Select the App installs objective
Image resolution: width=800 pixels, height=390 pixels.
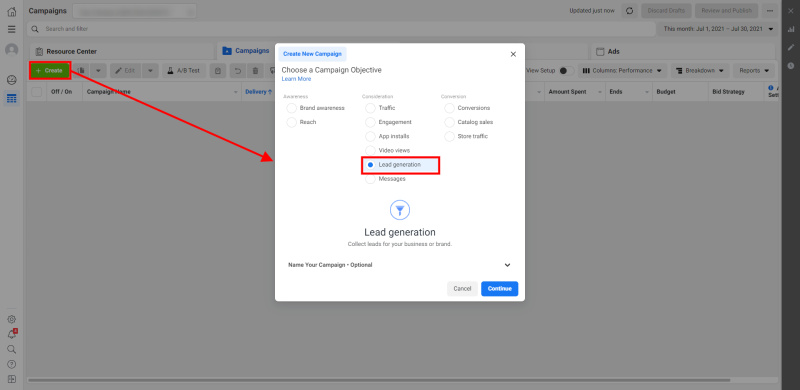370,136
